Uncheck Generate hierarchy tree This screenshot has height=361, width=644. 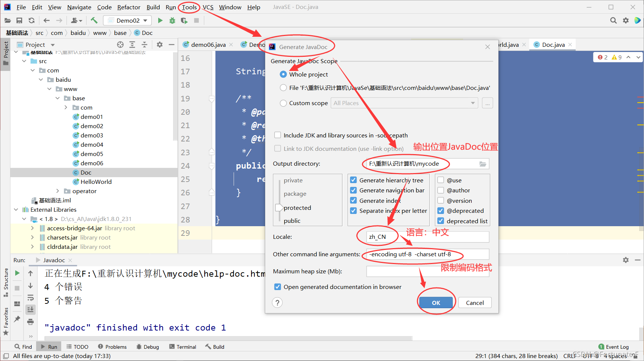tap(354, 180)
